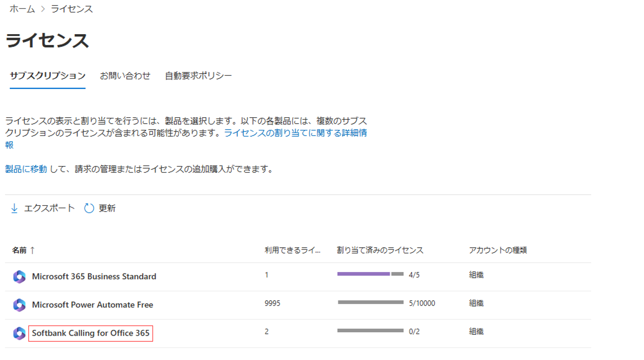
Task: Sort by the 名前 column arrow
Action: tap(33, 250)
